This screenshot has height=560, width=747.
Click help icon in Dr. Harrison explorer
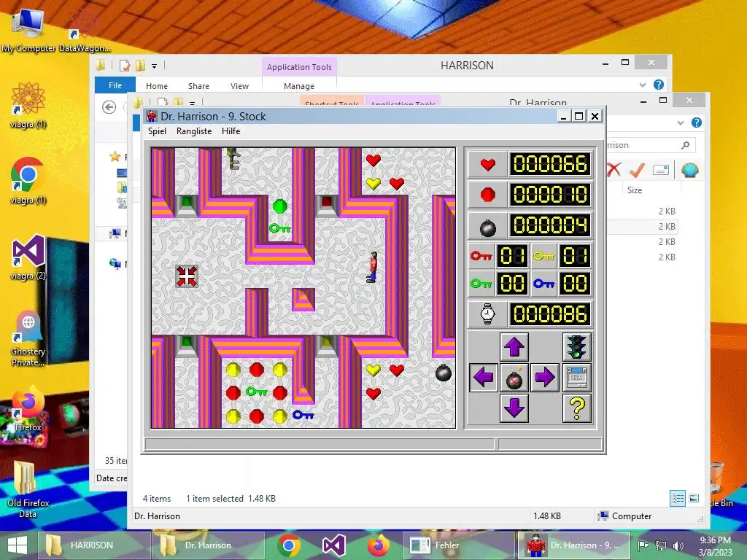[x=697, y=122]
